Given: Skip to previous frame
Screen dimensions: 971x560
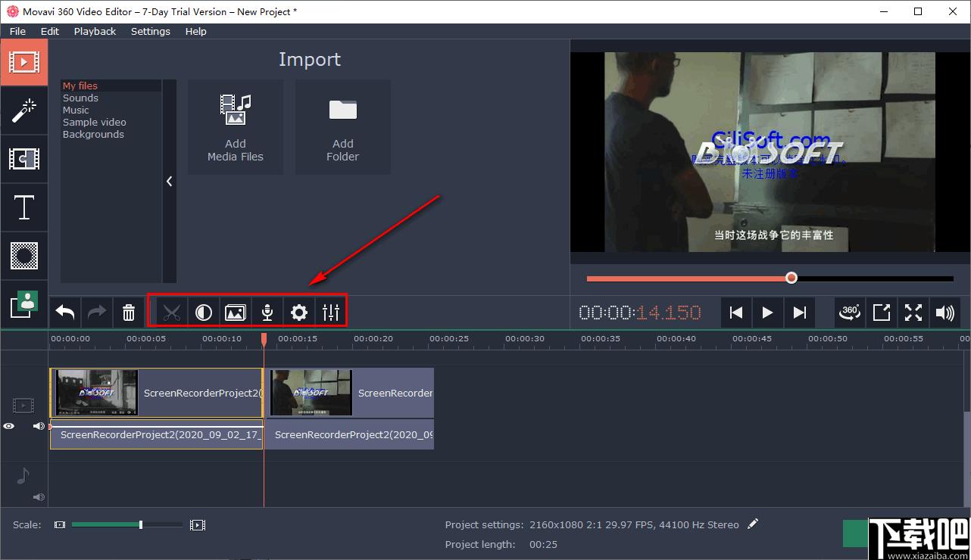Looking at the screenshot, I should pos(735,312).
